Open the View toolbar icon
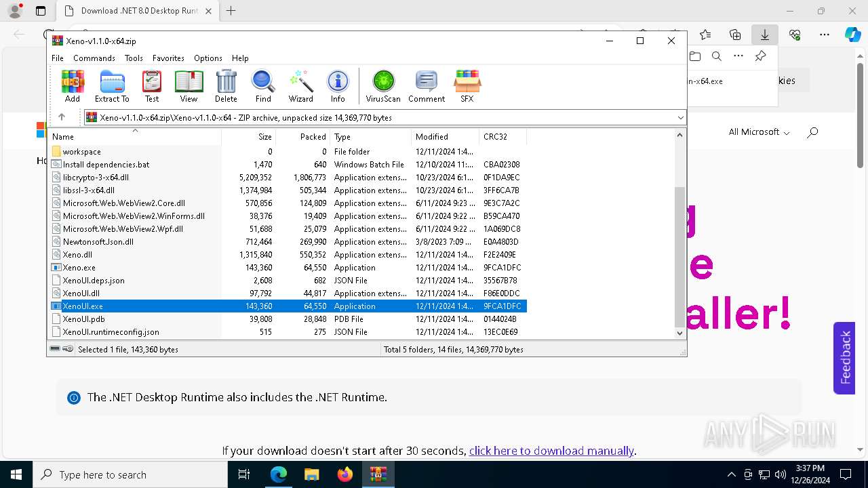The height and width of the screenshot is (488, 868). coord(189,86)
